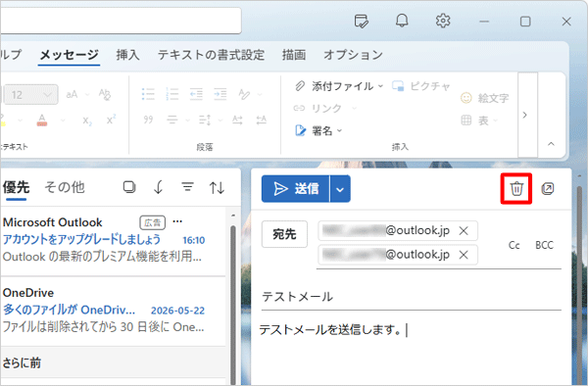Show more ribbon commands arrow
Viewport: 588px width, 386px height.
click(x=525, y=115)
